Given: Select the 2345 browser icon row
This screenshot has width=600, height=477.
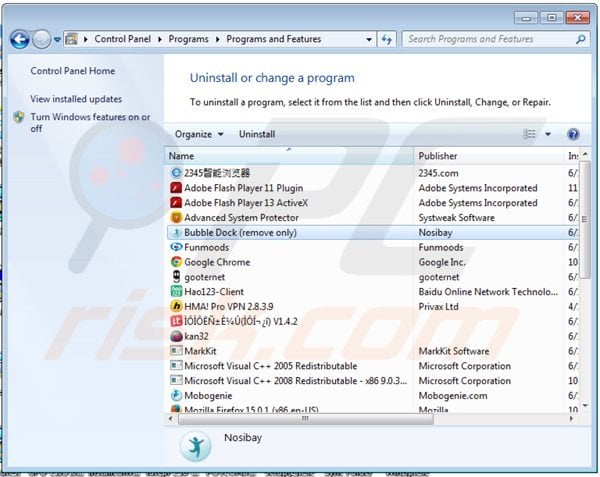Looking at the screenshot, I should click(x=176, y=173).
